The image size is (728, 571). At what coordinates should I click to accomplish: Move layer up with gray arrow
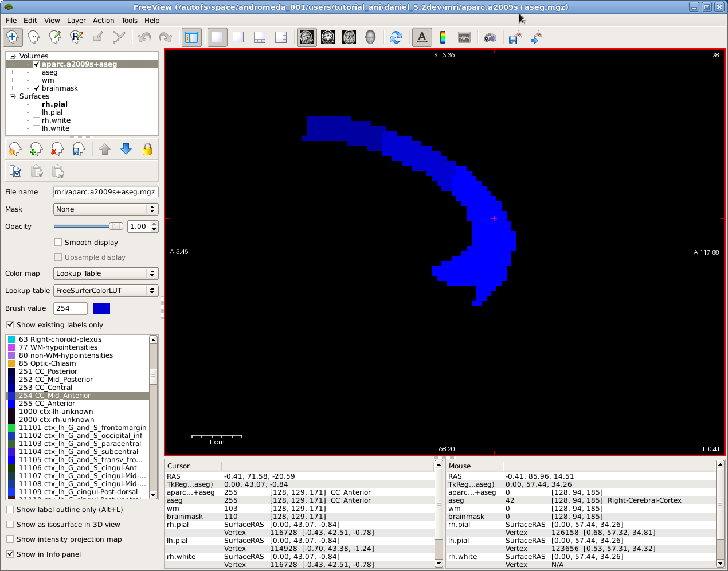click(x=105, y=150)
